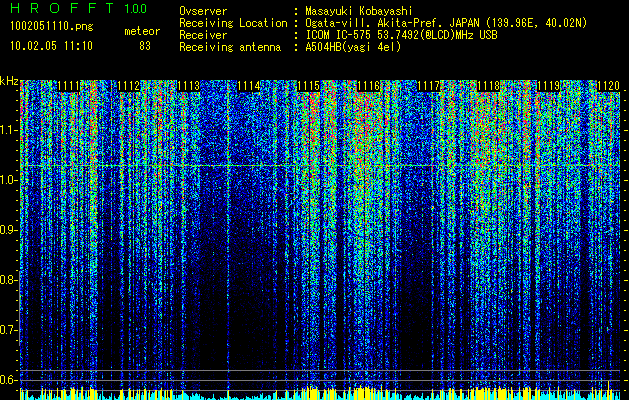Viewport: 629px width, 400px height.
Task: Click the Ovserver label
Action: [x=203, y=11]
